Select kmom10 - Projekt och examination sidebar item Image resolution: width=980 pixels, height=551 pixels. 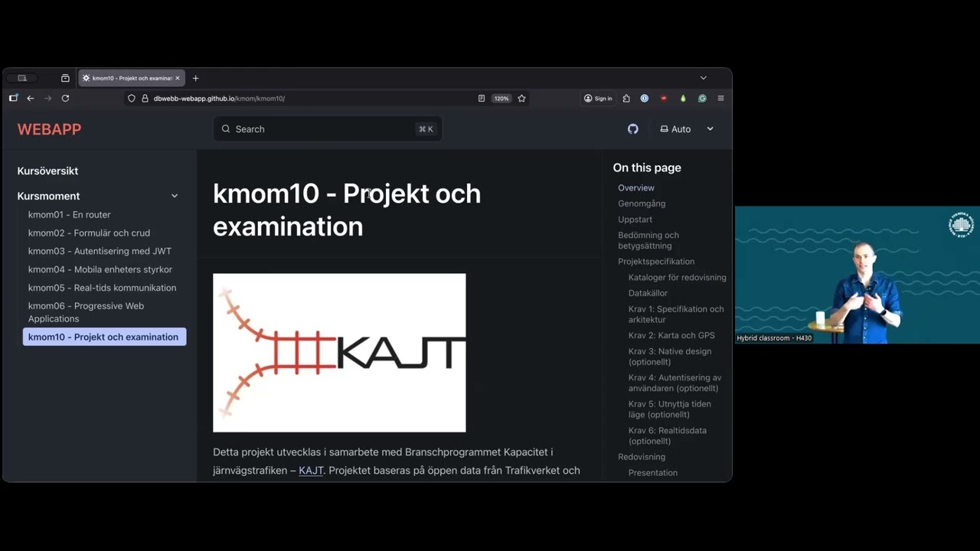click(x=104, y=337)
